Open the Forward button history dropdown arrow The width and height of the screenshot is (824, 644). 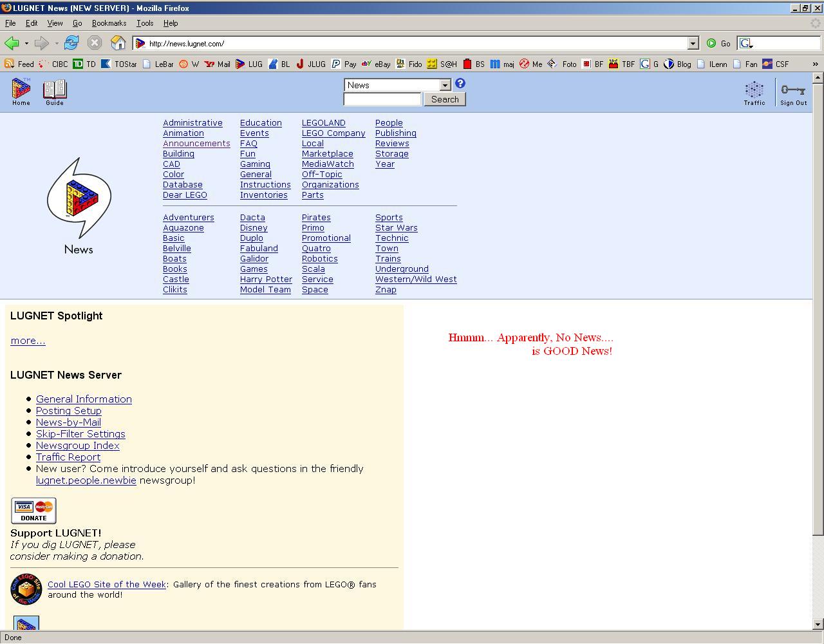pyautogui.click(x=57, y=43)
